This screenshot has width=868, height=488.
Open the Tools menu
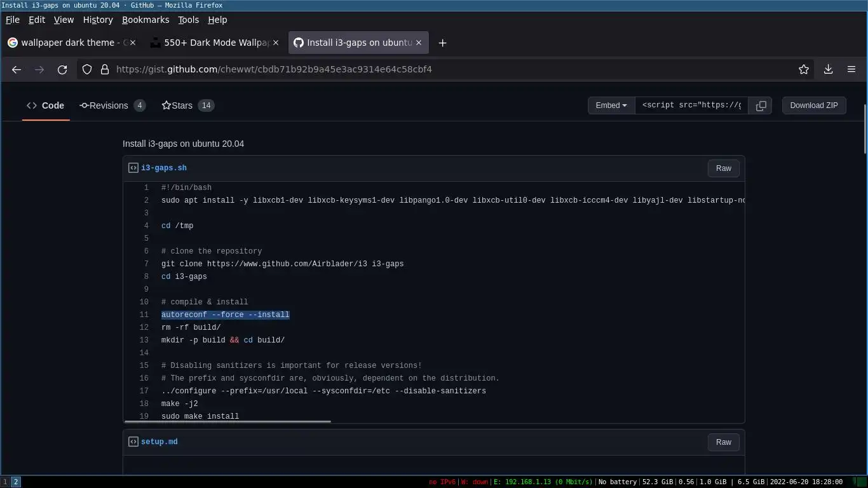(188, 20)
